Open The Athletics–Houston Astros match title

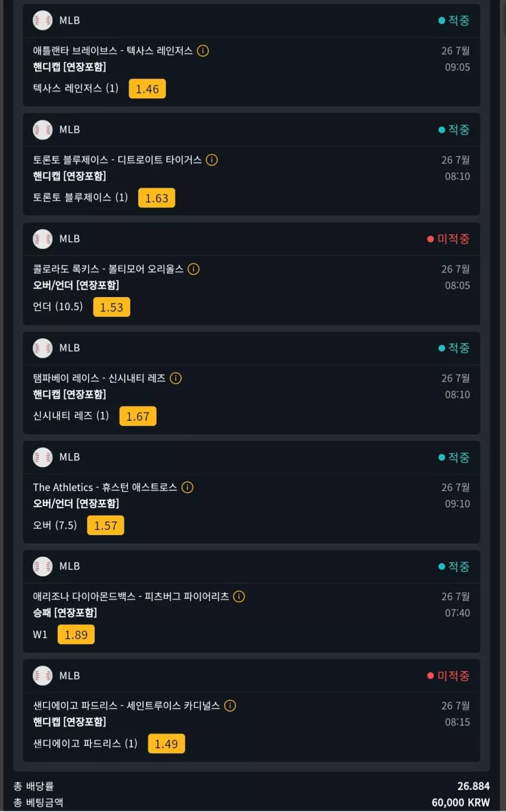(x=105, y=488)
